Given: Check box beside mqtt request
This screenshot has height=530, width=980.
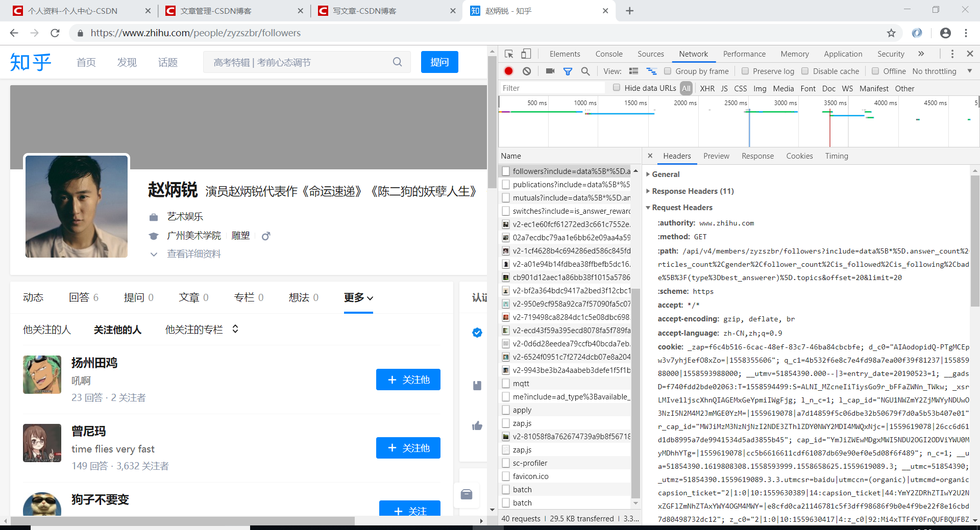Looking at the screenshot, I should (x=506, y=383).
